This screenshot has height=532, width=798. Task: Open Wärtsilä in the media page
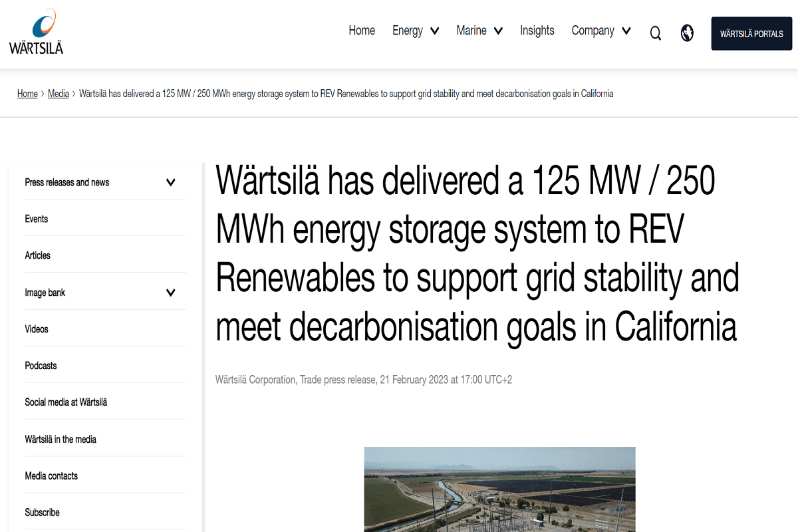(61, 438)
